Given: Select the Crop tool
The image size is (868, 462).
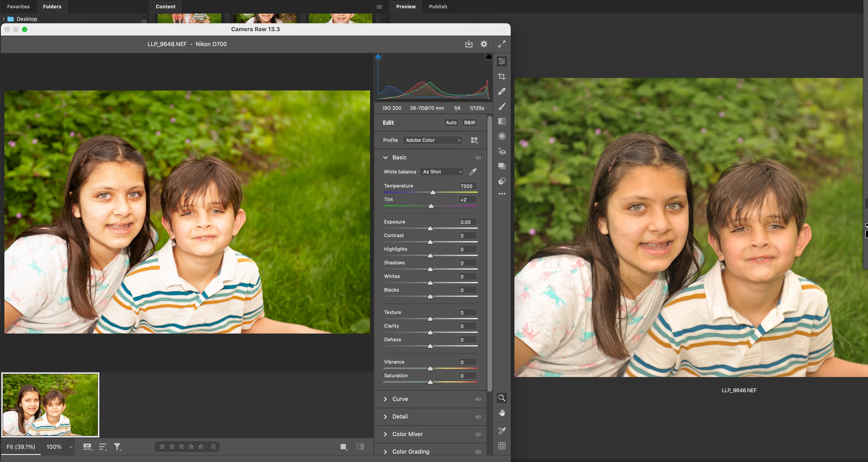Looking at the screenshot, I should (502, 76).
